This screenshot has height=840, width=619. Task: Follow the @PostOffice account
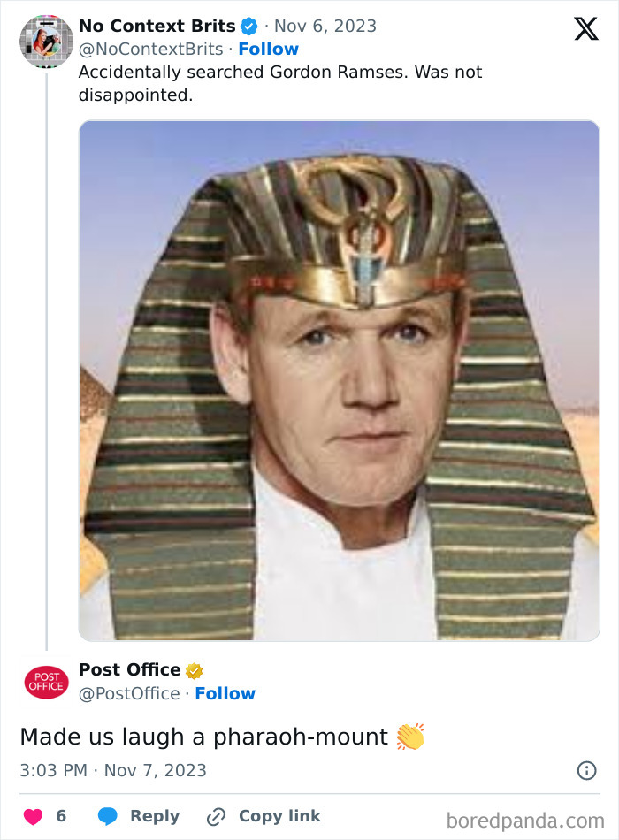point(225,693)
